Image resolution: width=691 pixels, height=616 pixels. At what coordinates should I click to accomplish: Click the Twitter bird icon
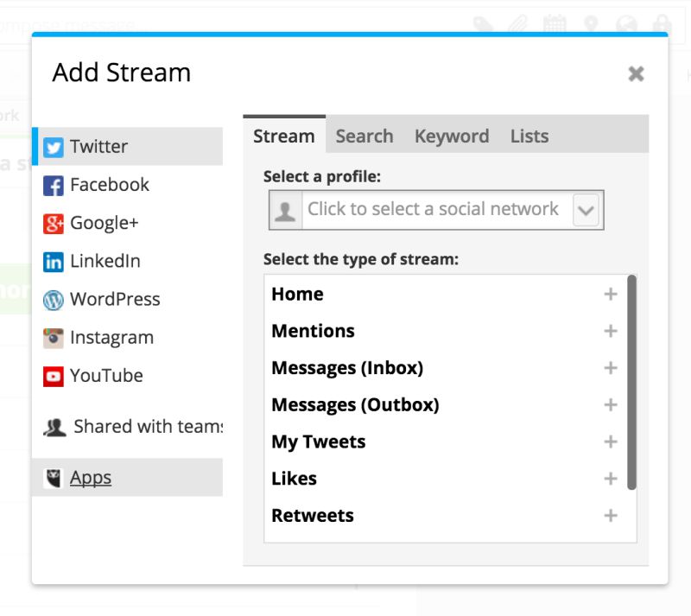pyautogui.click(x=54, y=147)
